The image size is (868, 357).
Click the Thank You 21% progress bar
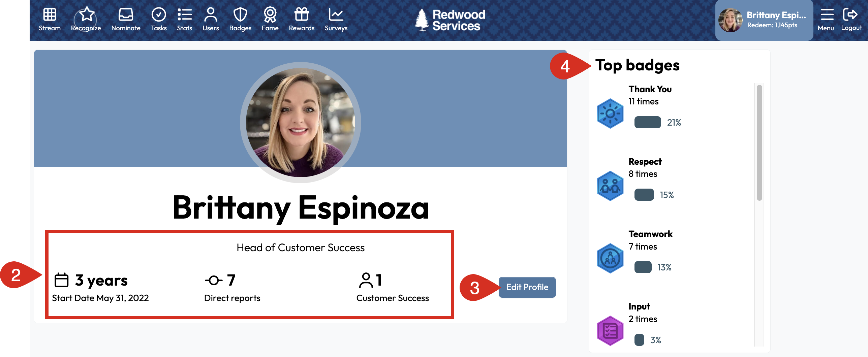point(647,122)
